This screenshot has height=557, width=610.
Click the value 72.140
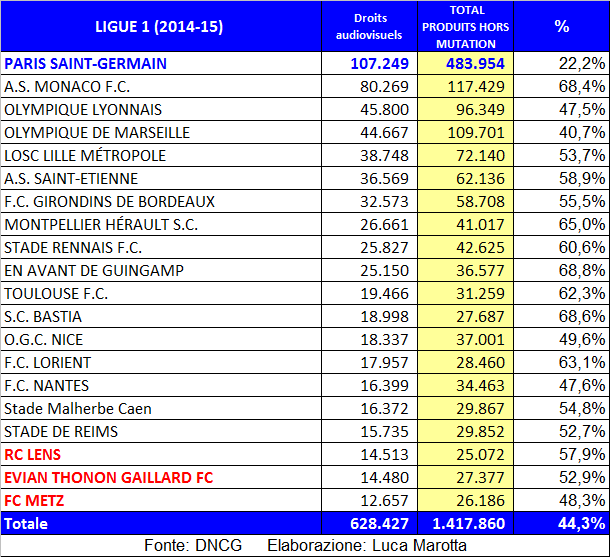480,156
